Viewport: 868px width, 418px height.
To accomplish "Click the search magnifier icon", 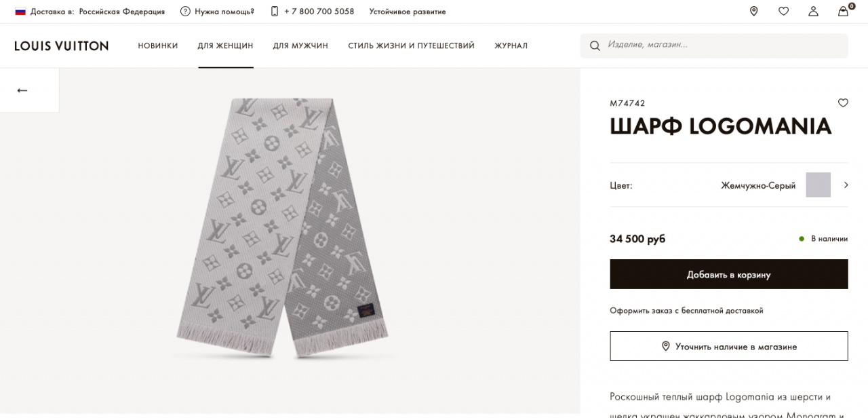I will [x=595, y=46].
